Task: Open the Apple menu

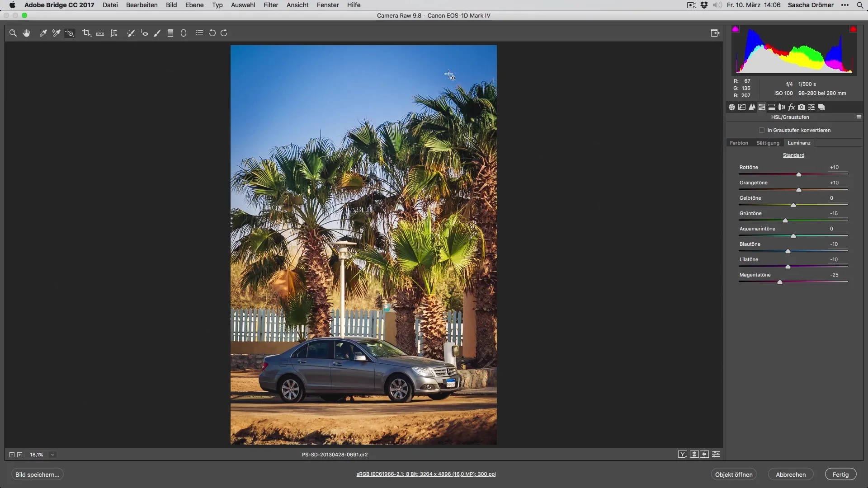Action: coord(12,5)
